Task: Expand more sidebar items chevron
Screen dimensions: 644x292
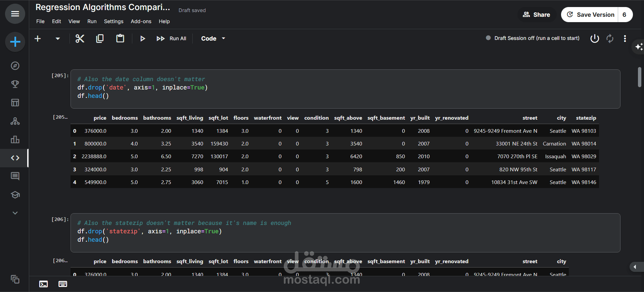Action: tap(15, 213)
